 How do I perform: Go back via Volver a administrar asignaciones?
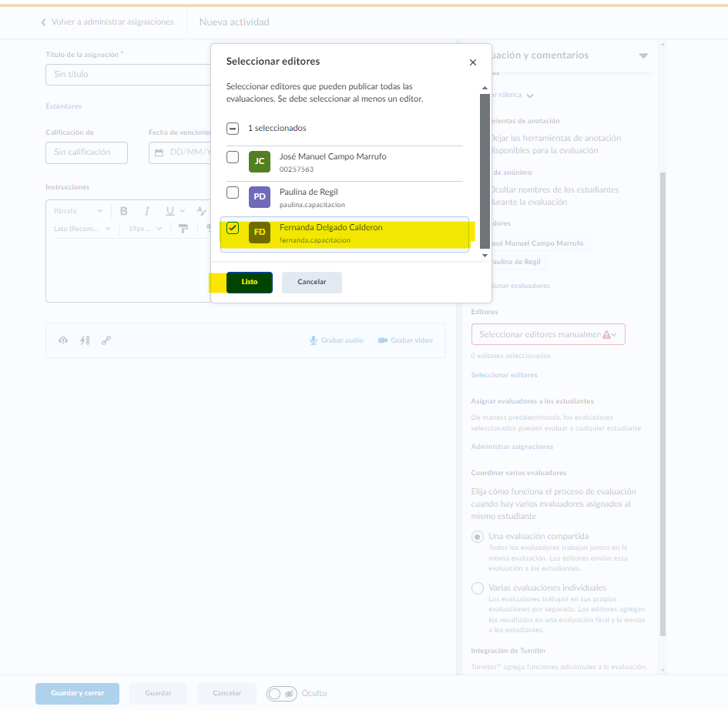coord(107,22)
